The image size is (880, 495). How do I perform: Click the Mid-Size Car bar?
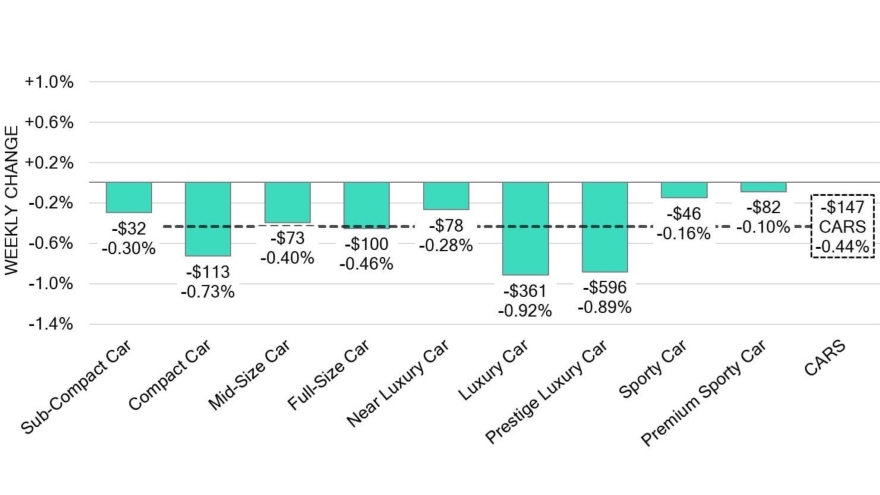tap(287, 202)
